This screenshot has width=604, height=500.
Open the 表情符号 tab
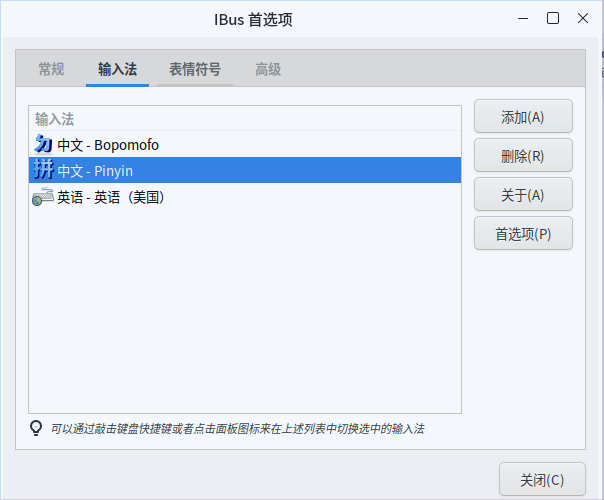[x=195, y=69]
